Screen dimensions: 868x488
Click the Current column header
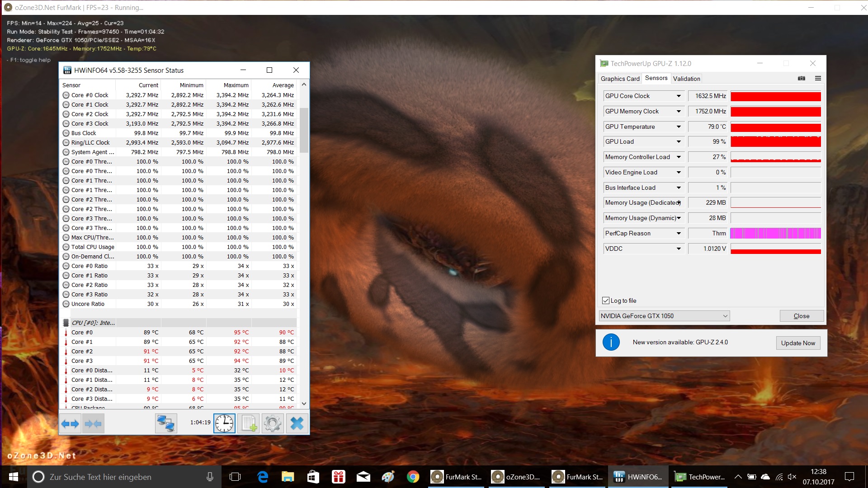click(x=138, y=85)
